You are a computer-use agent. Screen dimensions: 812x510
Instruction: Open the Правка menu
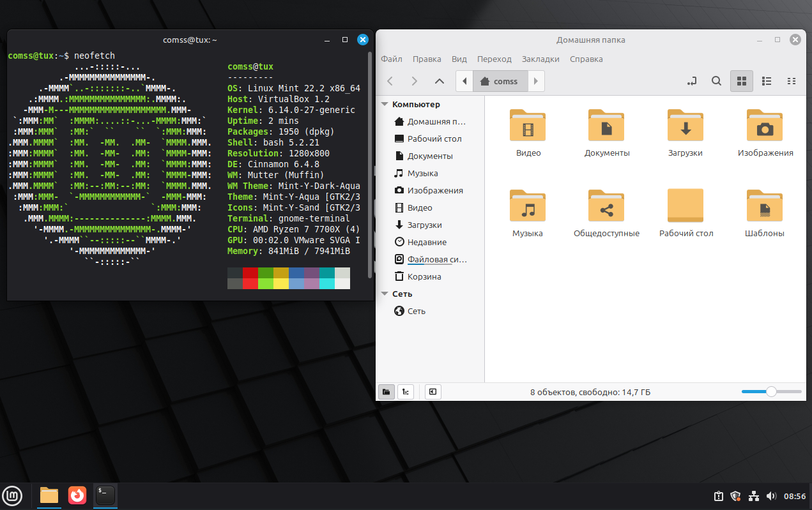click(426, 59)
